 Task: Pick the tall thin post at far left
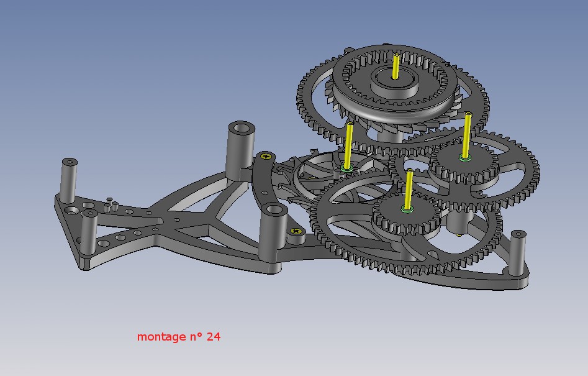click(69, 181)
